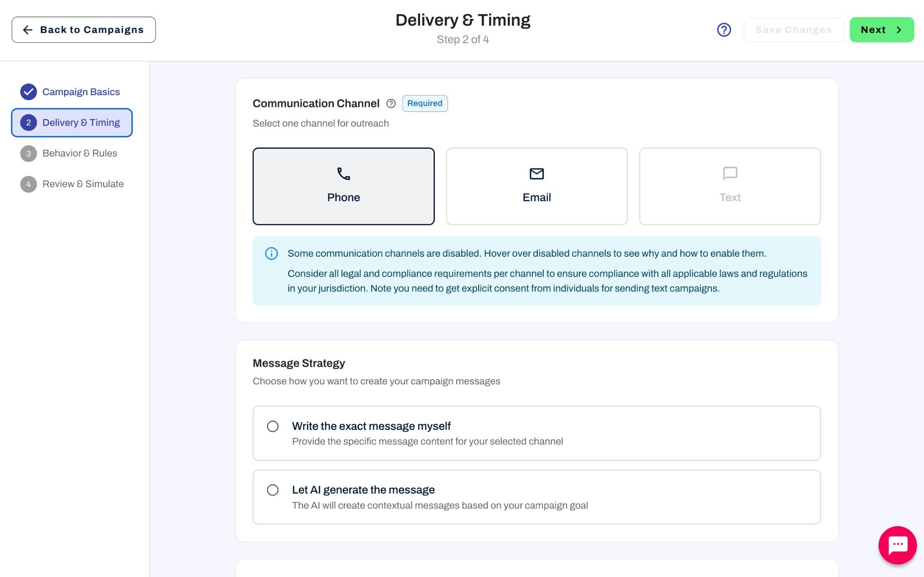This screenshot has height=577, width=924.
Task: Click step 4 circle for Review & Simulate
Action: click(28, 184)
